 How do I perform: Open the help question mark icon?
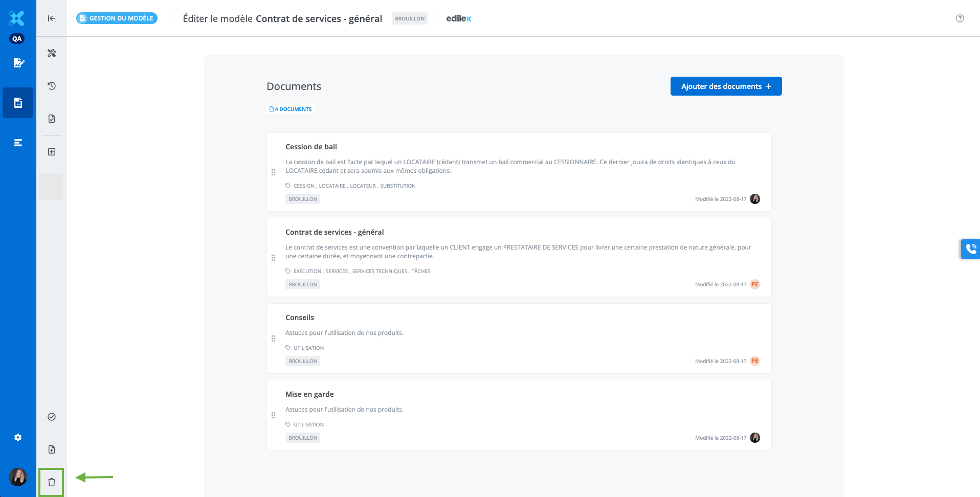point(960,18)
